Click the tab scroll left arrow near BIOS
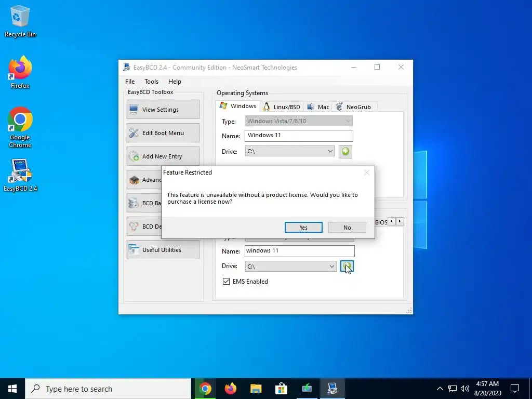This screenshot has height=399, width=532. [x=392, y=221]
